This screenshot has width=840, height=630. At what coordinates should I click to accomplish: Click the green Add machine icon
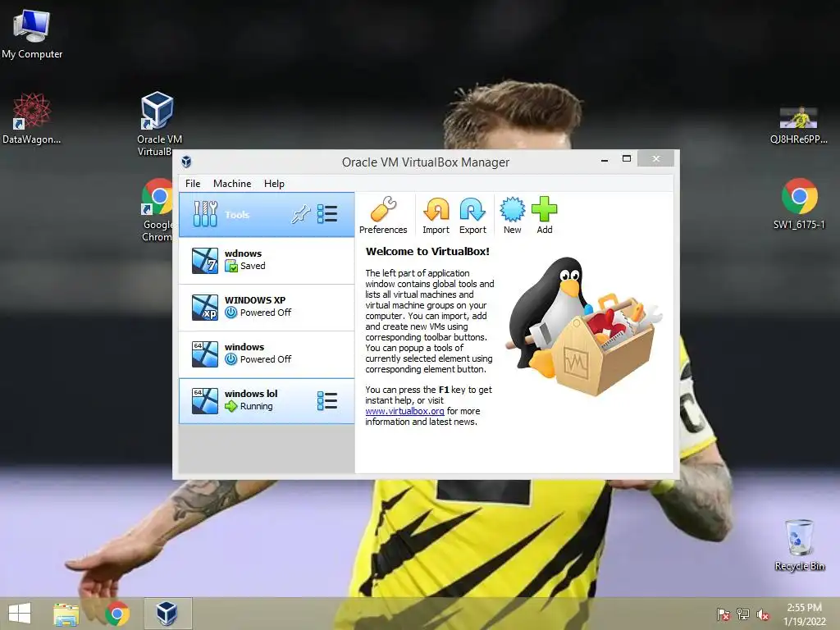click(545, 216)
